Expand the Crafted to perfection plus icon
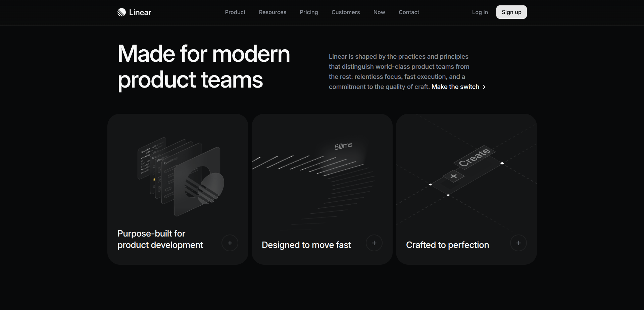Screen dimensions: 644x310 [518, 243]
